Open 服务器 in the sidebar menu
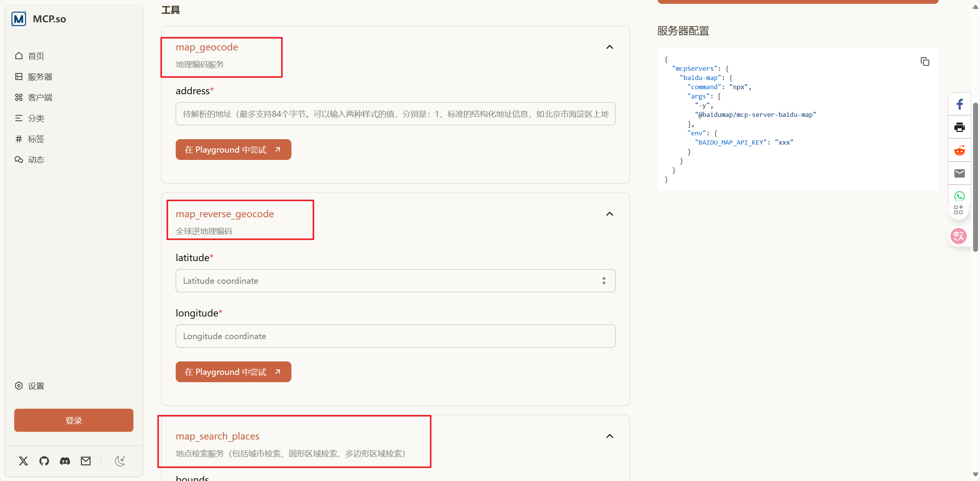This screenshot has width=980, height=481. coord(40,77)
